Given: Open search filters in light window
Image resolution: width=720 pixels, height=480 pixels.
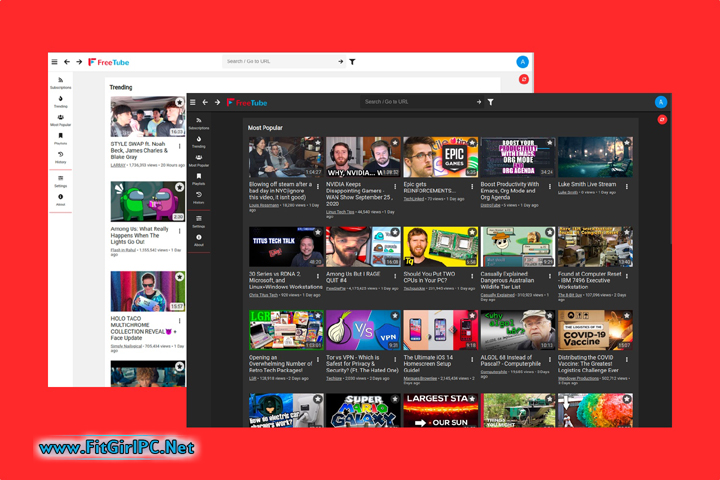Looking at the screenshot, I should coord(352,62).
